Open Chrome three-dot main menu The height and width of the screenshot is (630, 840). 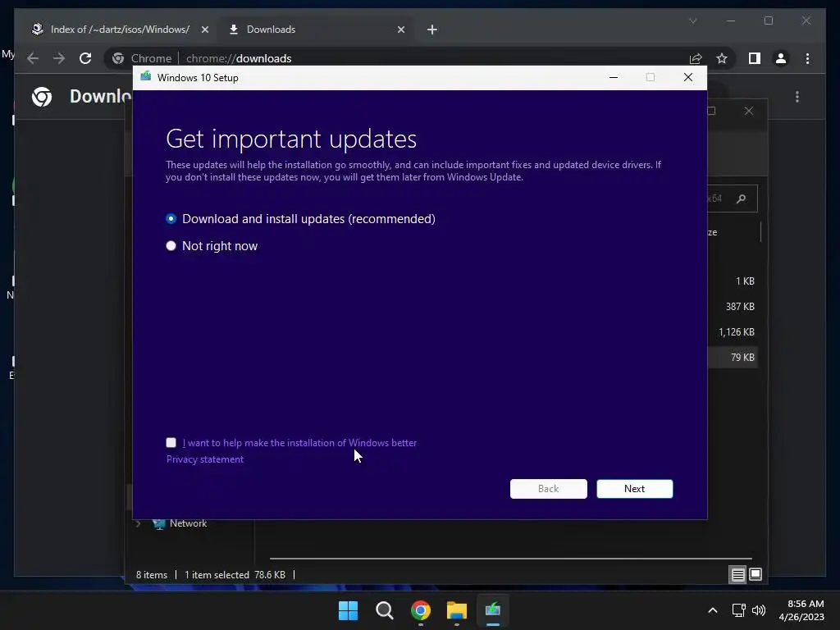pyautogui.click(x=807, y=58)
